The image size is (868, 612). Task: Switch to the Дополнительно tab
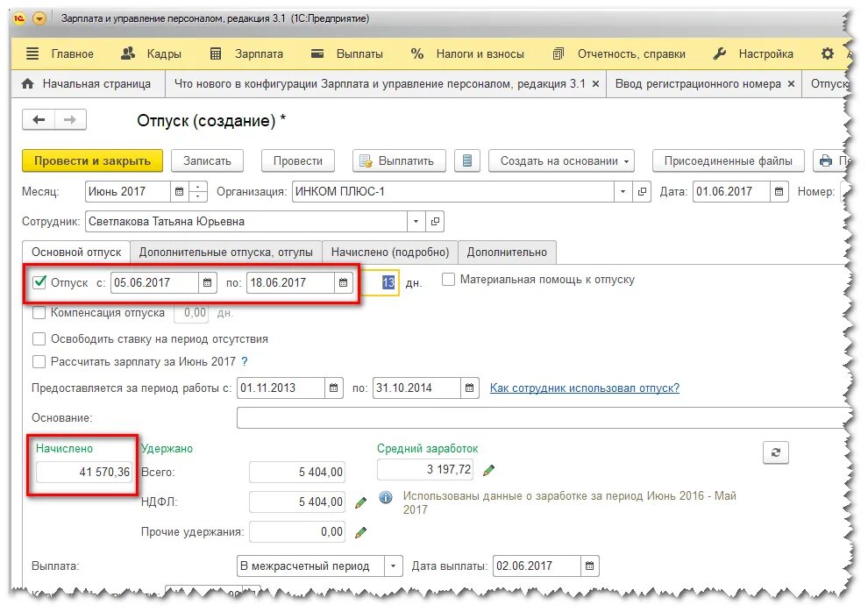point(507,252)
